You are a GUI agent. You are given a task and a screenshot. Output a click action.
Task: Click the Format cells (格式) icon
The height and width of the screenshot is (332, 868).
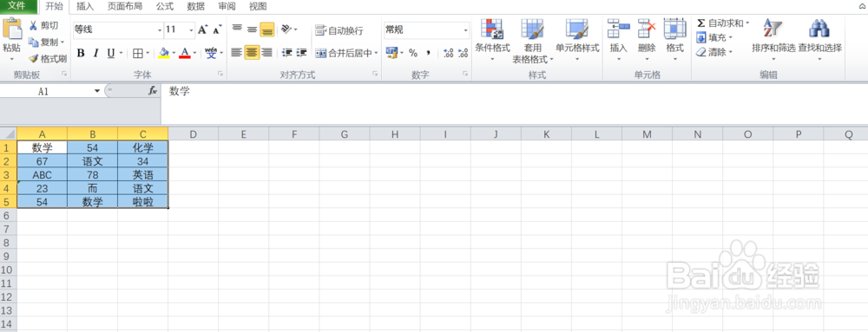[x=674, y=29]
